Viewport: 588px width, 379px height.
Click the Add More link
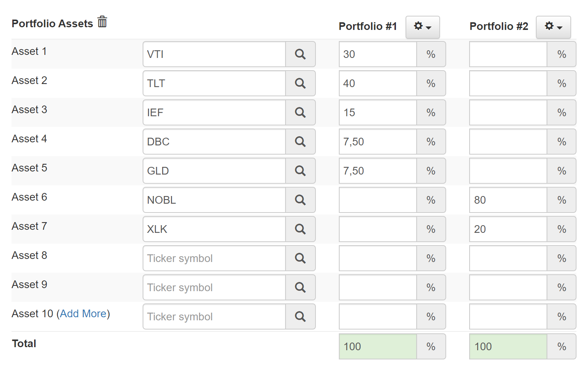(83, 314)
